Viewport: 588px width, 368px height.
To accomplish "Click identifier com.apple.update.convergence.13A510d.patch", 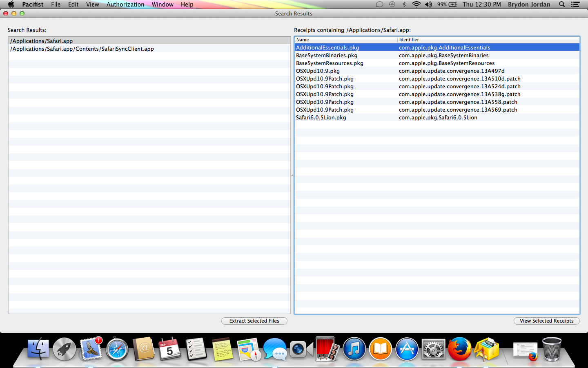I will pos(460,79).
